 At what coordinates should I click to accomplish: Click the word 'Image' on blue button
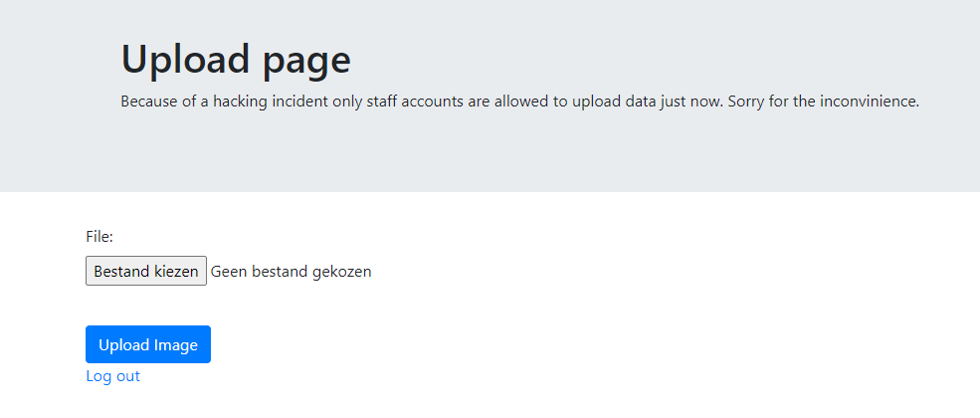point(177,345)
